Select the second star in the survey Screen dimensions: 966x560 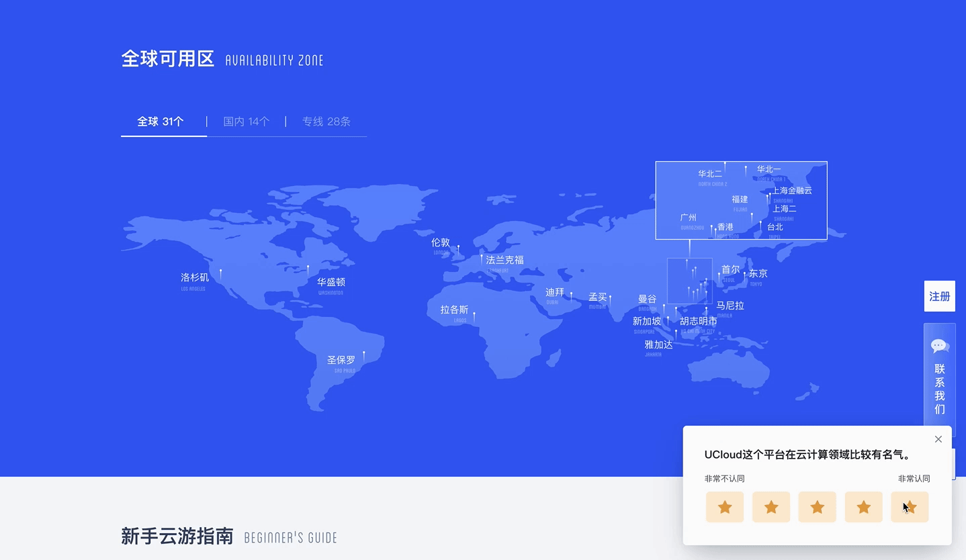(771, 507)
